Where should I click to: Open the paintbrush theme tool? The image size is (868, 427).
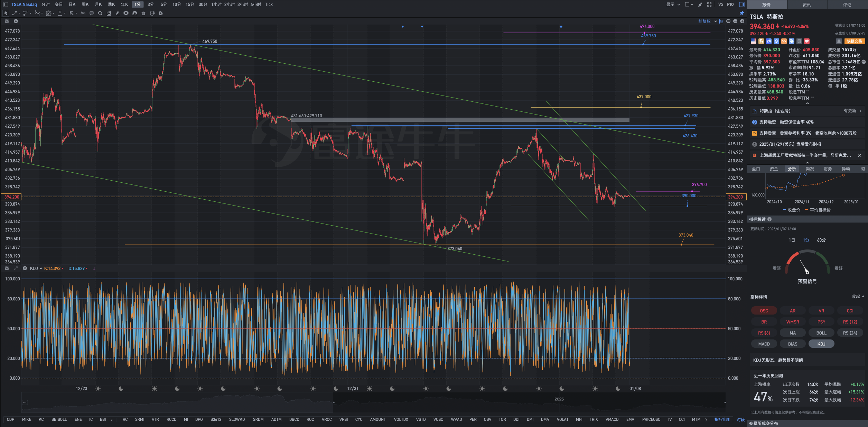click(700, 4)
